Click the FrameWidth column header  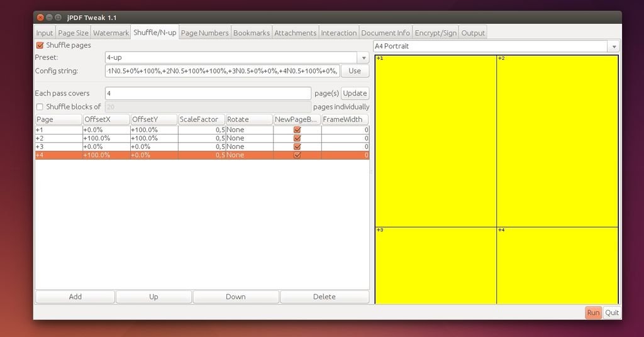(x=345, y=119)
